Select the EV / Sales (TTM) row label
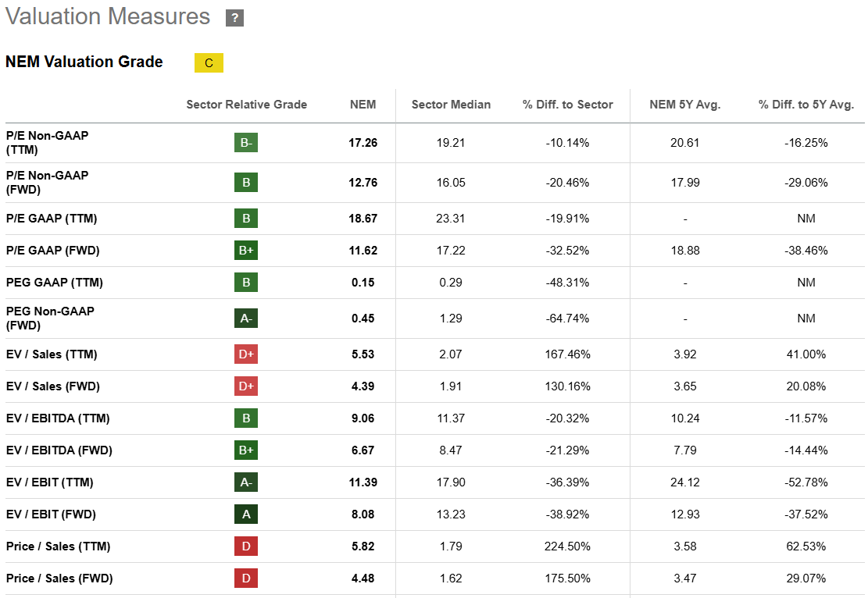This screenshot has width=868, height=598. 52,354
